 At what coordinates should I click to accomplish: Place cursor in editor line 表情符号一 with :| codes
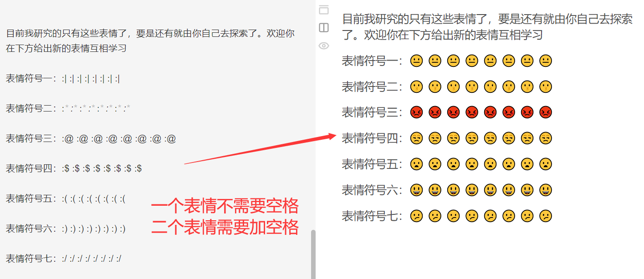63,79
